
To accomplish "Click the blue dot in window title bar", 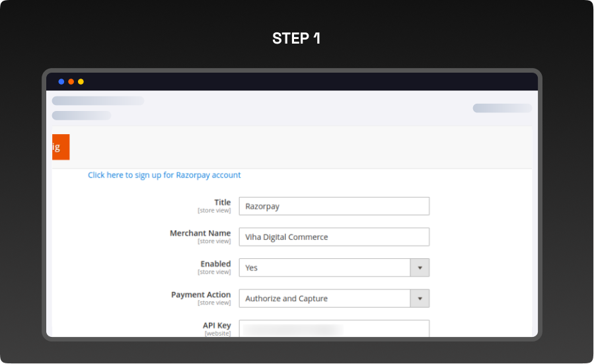I will click(x=61, y=82).
